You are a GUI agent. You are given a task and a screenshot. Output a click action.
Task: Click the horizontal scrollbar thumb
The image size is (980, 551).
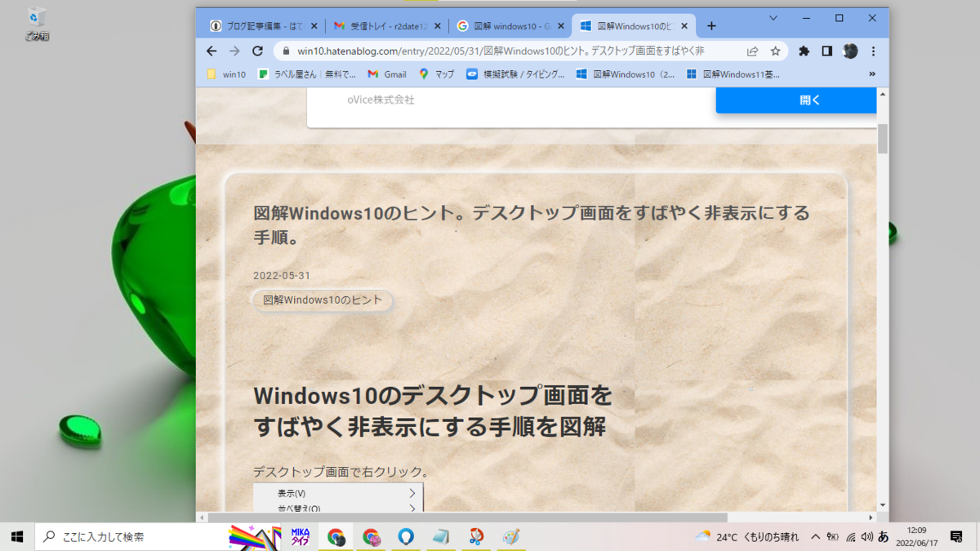pos(468,518)
